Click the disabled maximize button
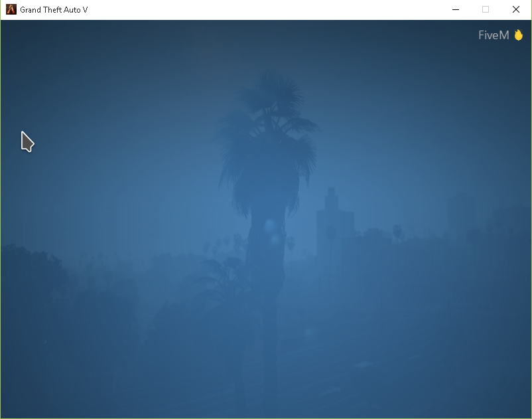532x419 pixels. coord(486,9)
